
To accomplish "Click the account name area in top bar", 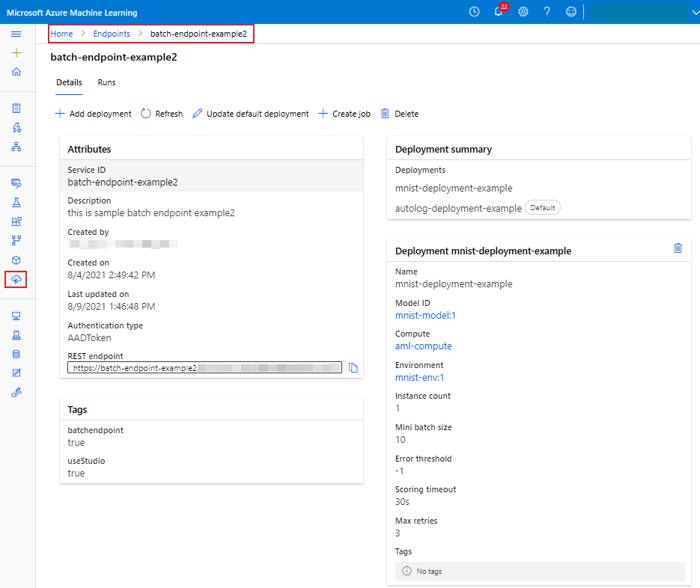I will [x=639, y=12].
